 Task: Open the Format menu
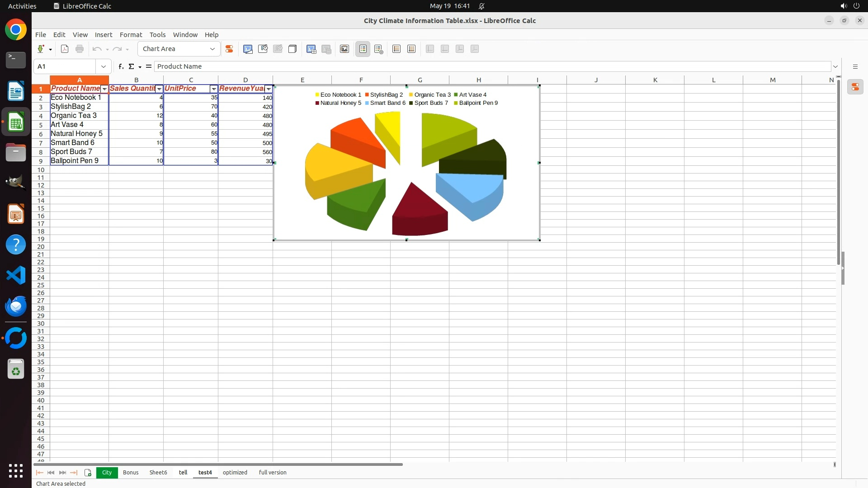(131, 35)
